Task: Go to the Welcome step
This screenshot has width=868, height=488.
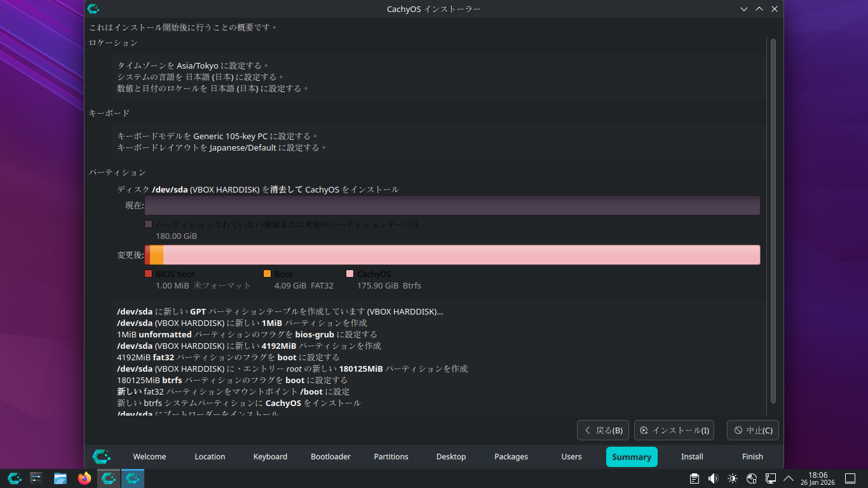Action: 149,457
